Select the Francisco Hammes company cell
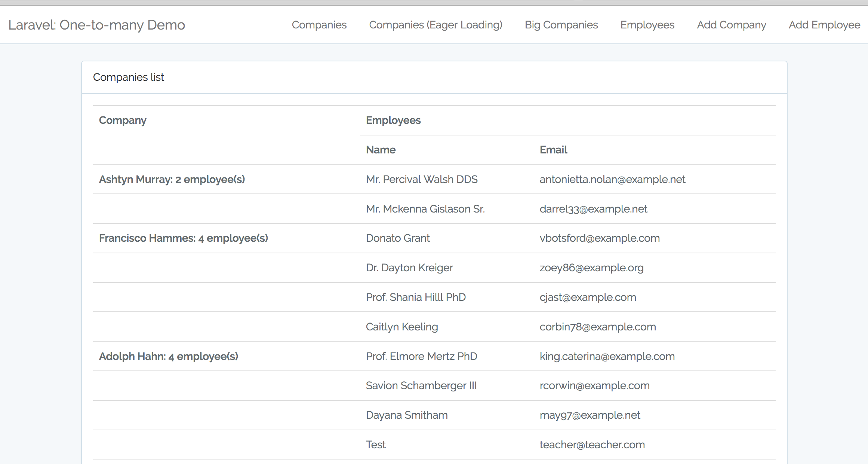The image size is (868, 464). (x=183, y=238)
